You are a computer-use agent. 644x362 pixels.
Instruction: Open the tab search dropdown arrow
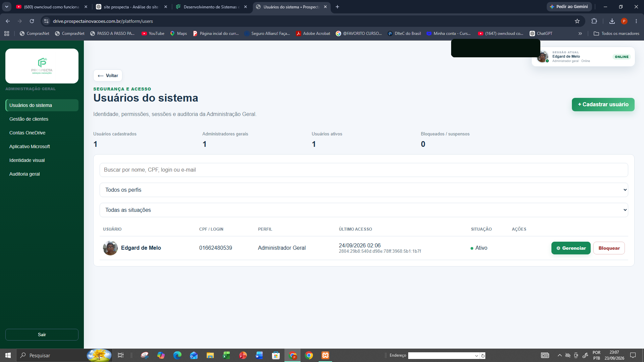[x=6, y=7]
